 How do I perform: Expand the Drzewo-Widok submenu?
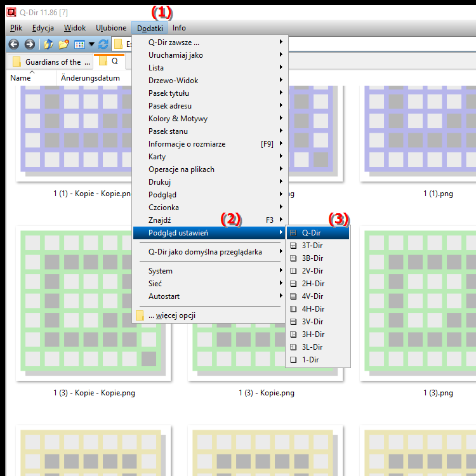[210, 81]
